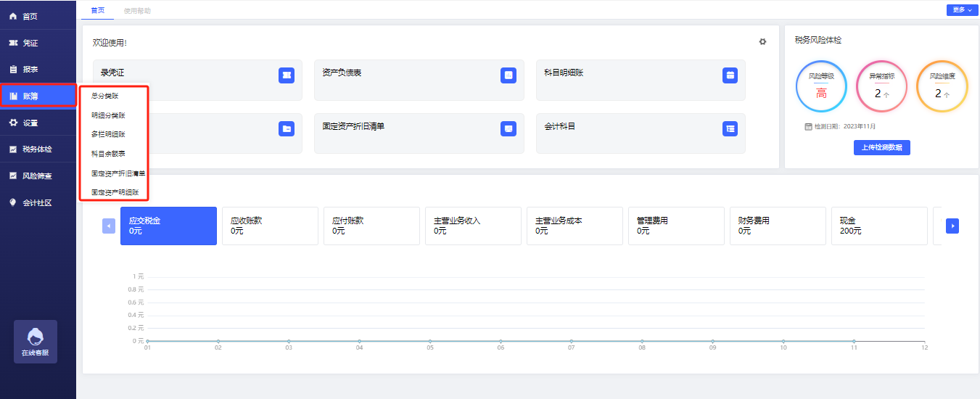
Task: Click the 资产负债表 card icon
Action: [508, 75]
